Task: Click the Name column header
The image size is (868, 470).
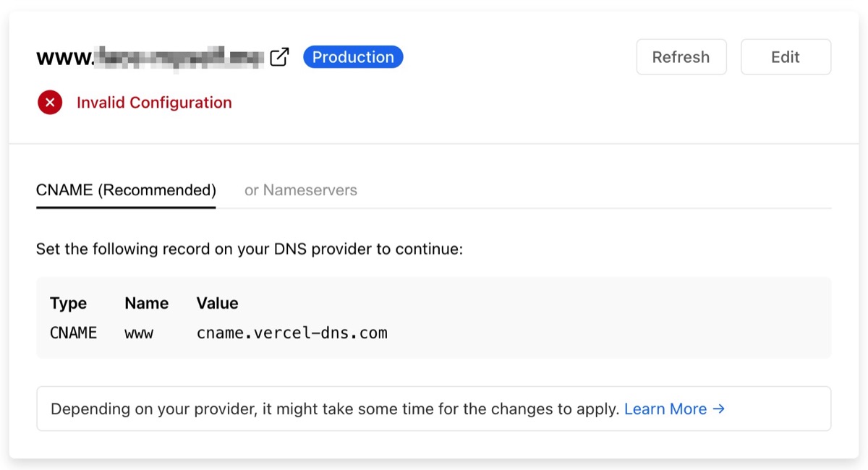Action: click(146, 303)
